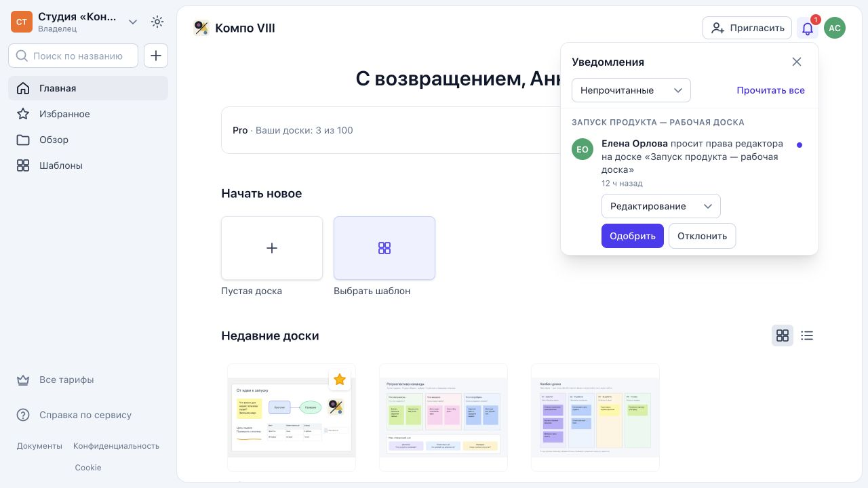Viewport: 868px width, 488px height.
Task: Click the Компо VIII logo icon
Action: click(x=201, y=28)
